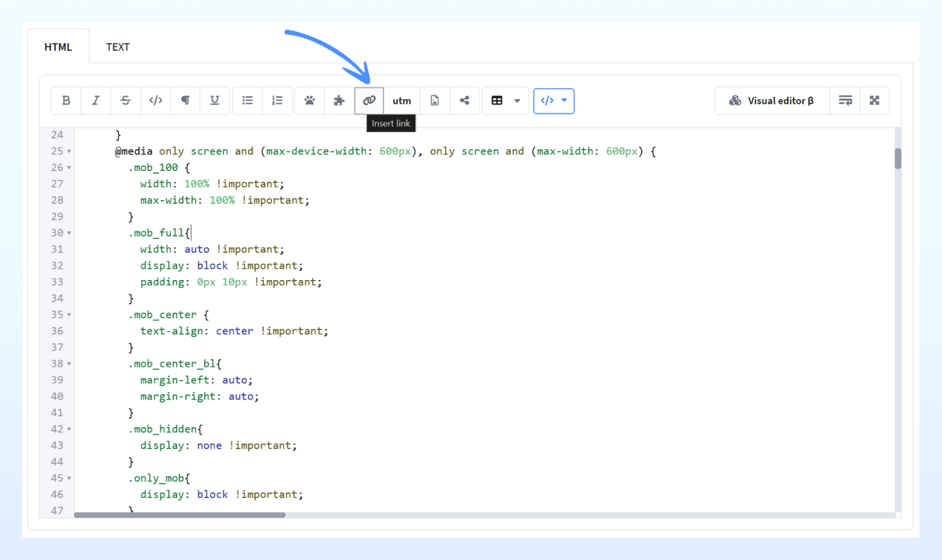Switch to the TEXT tab

pos(118,47)
